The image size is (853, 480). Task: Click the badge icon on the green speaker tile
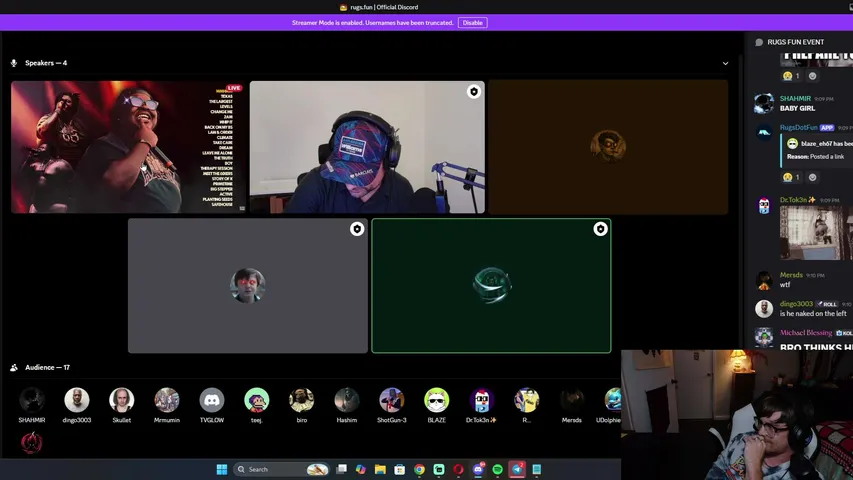click(600, 229)
